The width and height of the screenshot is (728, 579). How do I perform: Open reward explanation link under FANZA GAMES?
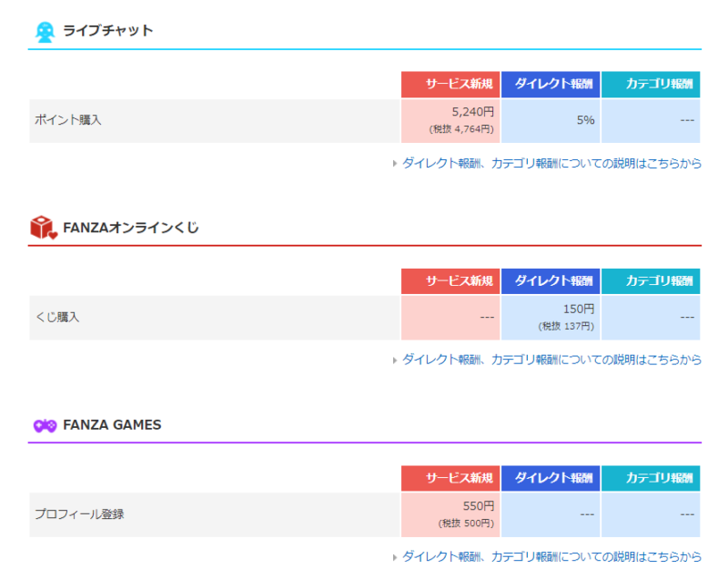point(551,557)
